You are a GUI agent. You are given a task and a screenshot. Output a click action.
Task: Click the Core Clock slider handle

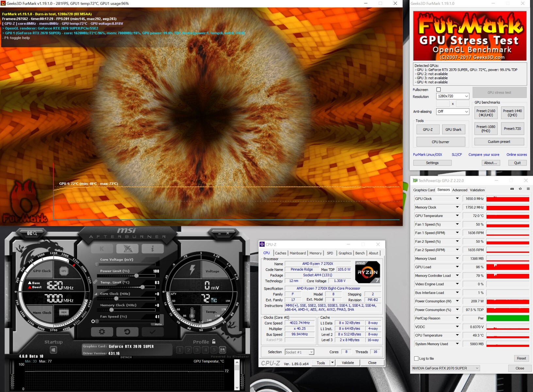[116, 299]
